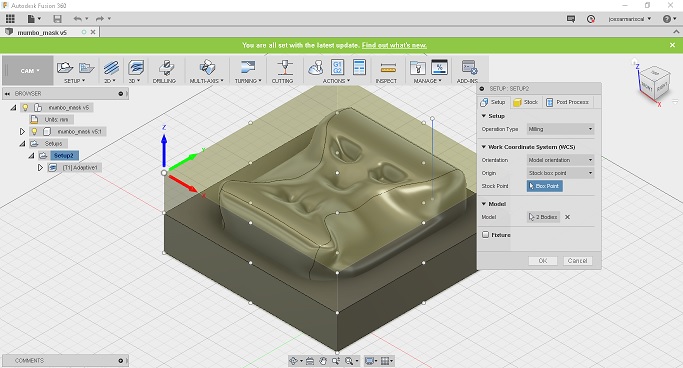Toggle lightbulb visibility of mumbo_mask v5:1 component
Image resolution: width=683 pixels, height=368 pixels.
[x=34, y=131]
